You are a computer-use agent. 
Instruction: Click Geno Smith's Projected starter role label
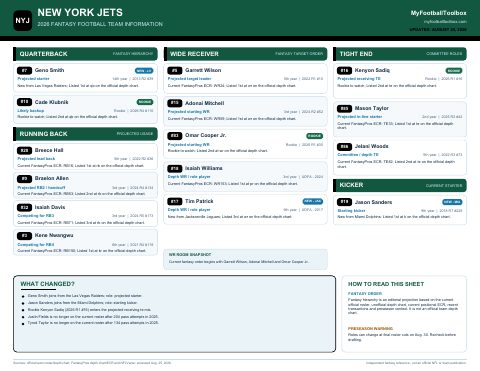pyautogui.click(x=33, y=79)
